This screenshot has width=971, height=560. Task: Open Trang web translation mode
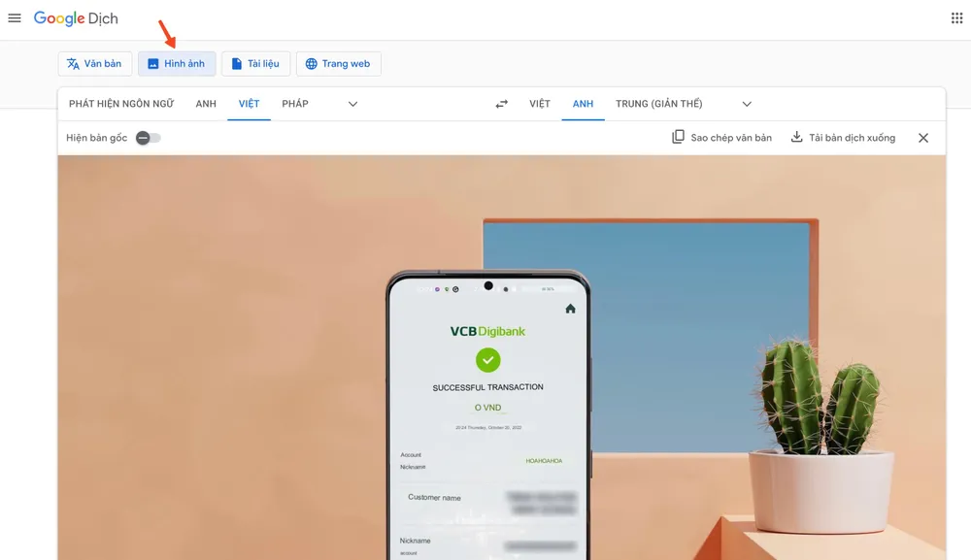(338, 62)
